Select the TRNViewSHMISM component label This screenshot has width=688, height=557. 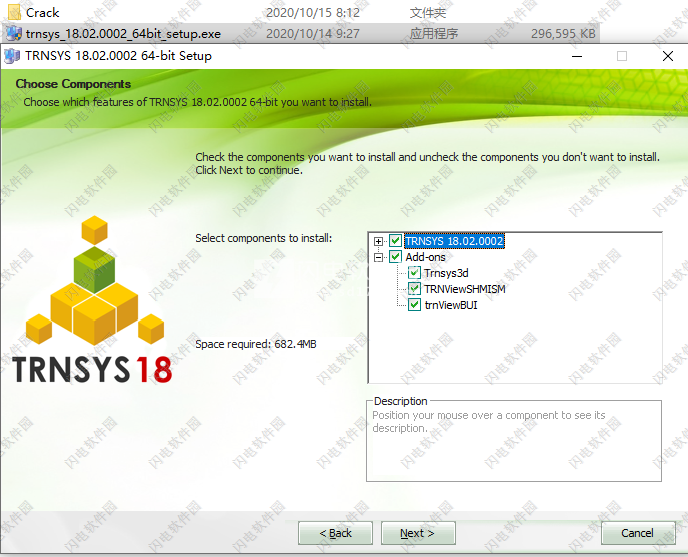point(465,289)
